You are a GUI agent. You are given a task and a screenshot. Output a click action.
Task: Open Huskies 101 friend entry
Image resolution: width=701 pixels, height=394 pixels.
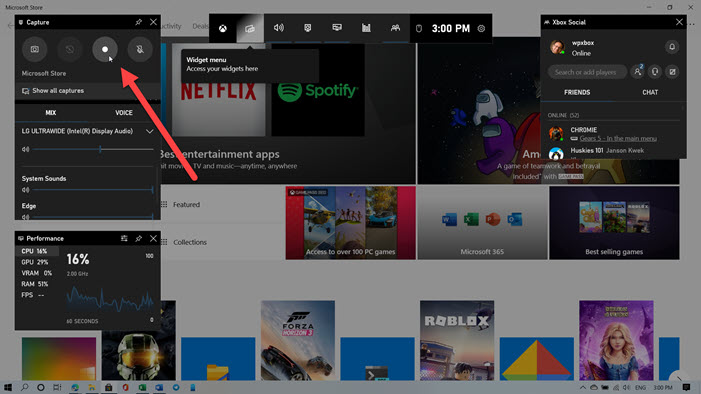coord(613,153)
